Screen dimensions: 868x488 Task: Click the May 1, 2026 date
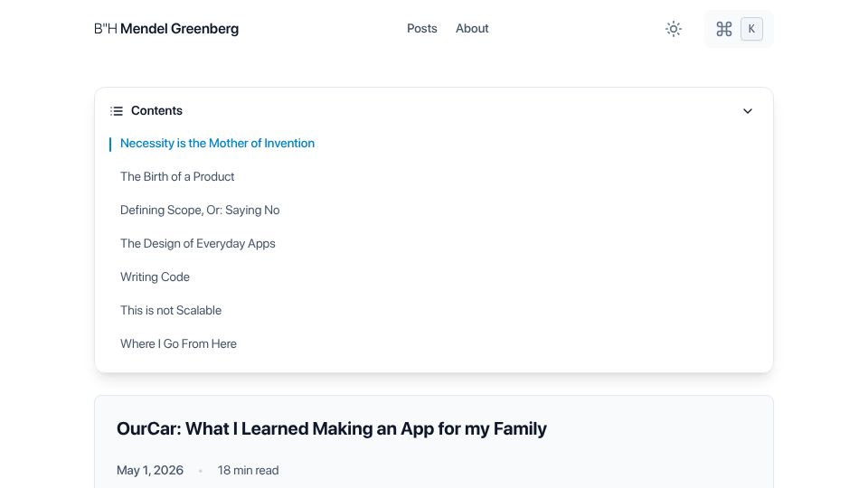click(x=150, y=470)
